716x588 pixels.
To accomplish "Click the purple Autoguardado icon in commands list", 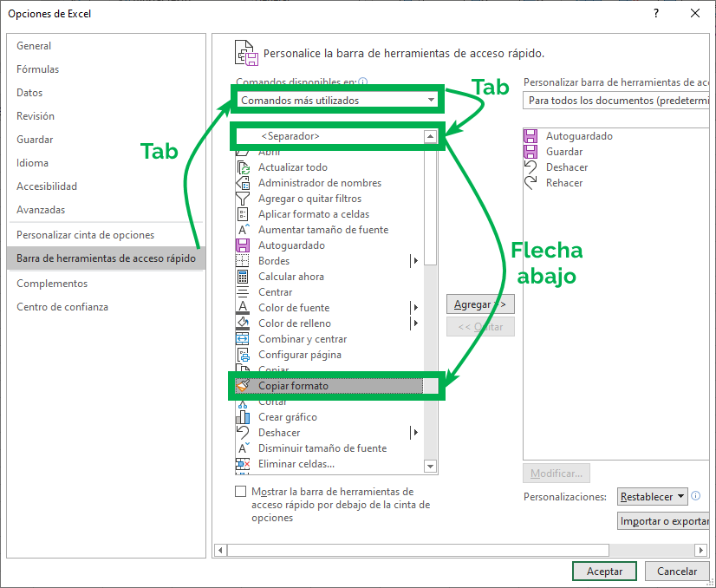I will (243, 245).
